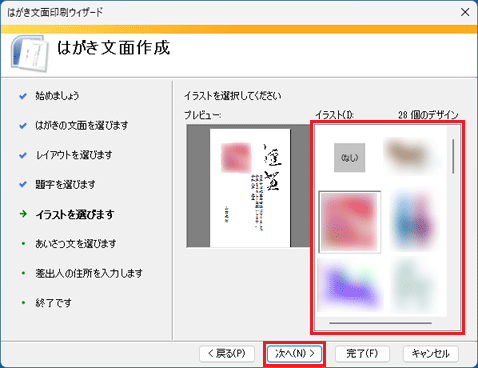The width and height of the screenshot is (478, 368).
Task: Click the postcard wizard header icon
Action: pos(29,53)
